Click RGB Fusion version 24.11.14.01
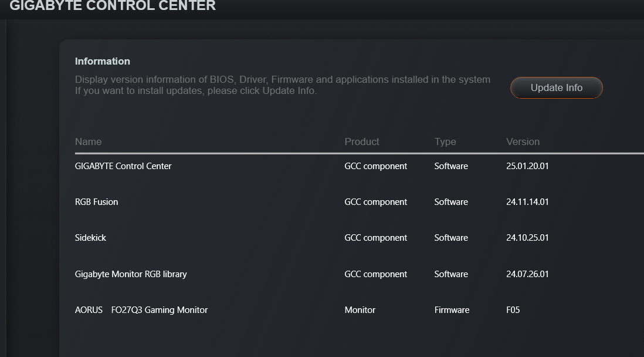Image resolution: width=644 pixels, height=357 pixels. click(x=527, y=202)
